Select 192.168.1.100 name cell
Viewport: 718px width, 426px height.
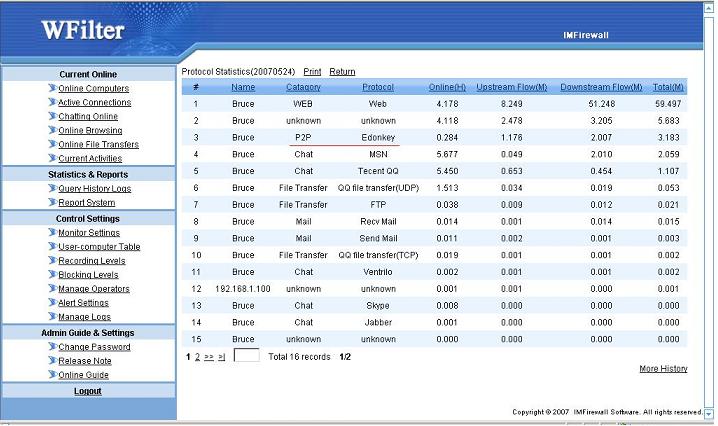click(243, 289)
